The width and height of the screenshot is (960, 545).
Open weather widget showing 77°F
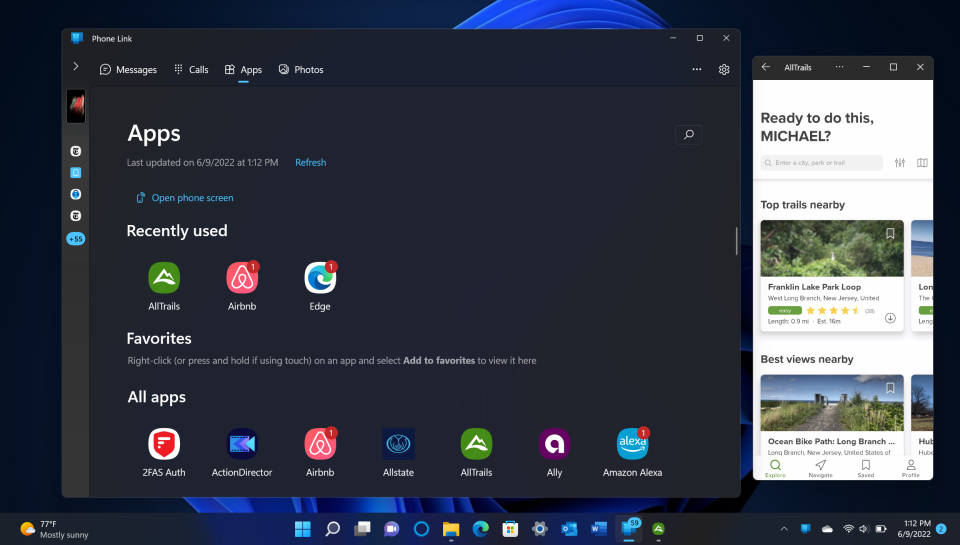pos(54,529)
